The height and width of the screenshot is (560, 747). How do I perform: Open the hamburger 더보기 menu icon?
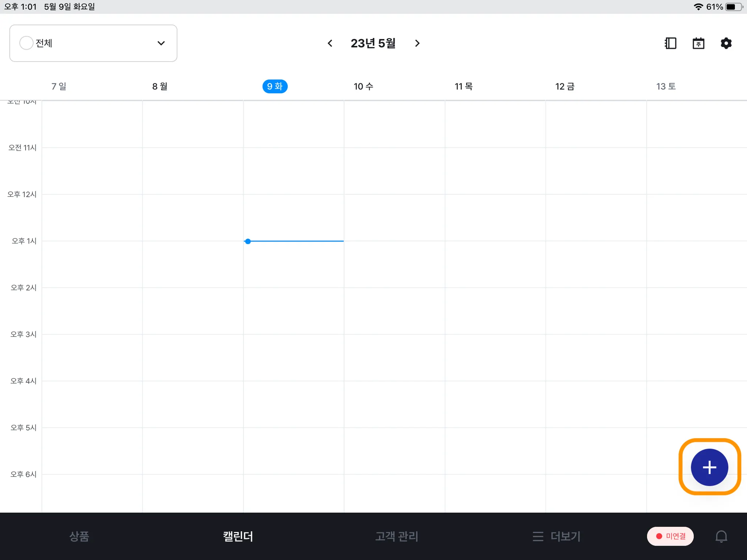[x=538, y=536]
